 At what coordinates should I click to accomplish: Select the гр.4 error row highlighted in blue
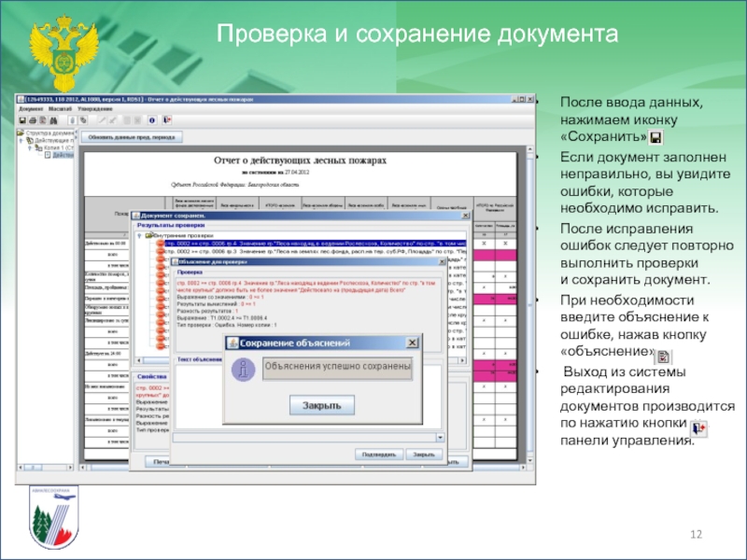point(315,244)
